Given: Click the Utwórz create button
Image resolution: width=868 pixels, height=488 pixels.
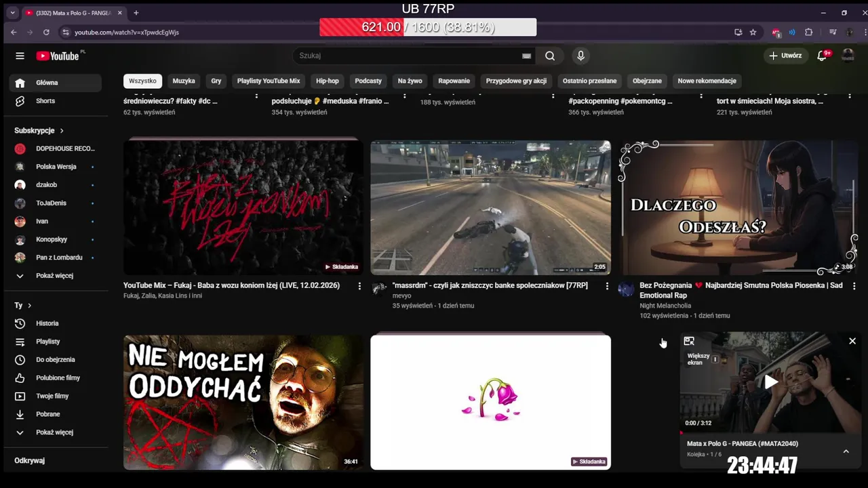Looking at the screenshot, I should click(x=785, y=56).
